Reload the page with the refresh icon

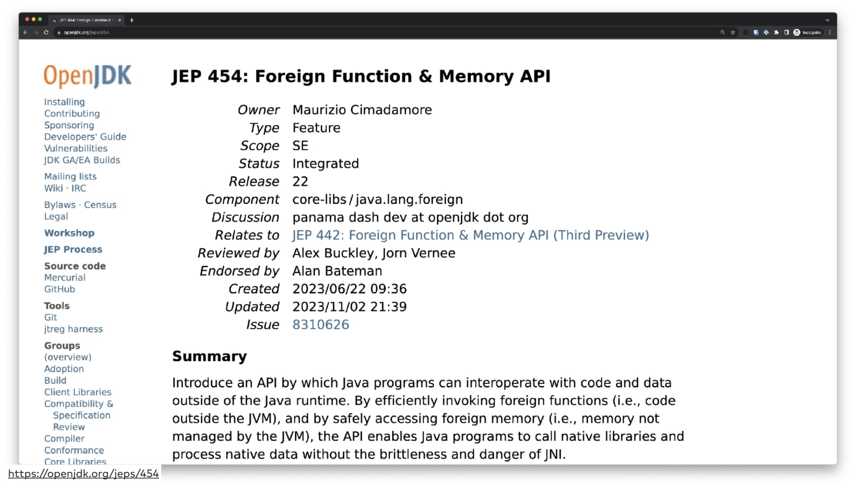pos(46,33)
